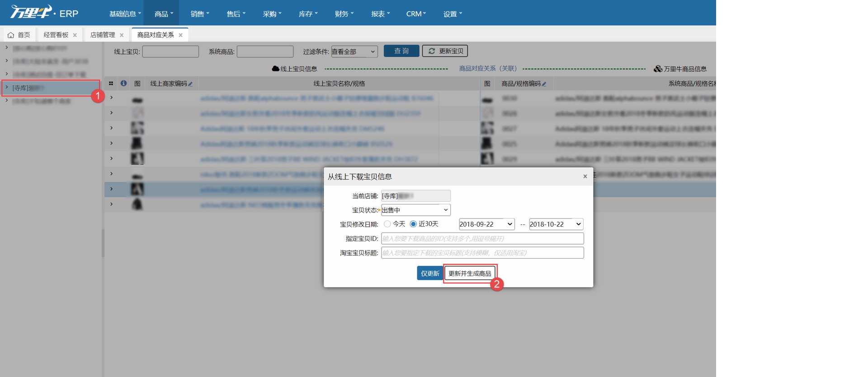
Task: Focus the 线上宝贝 search field
Action: click(x=170, y=51)
